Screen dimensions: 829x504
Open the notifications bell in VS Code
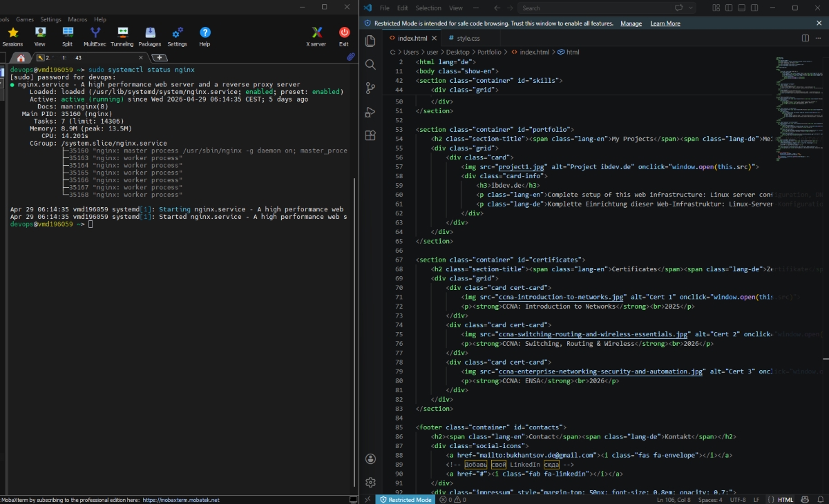coord(819,499)
